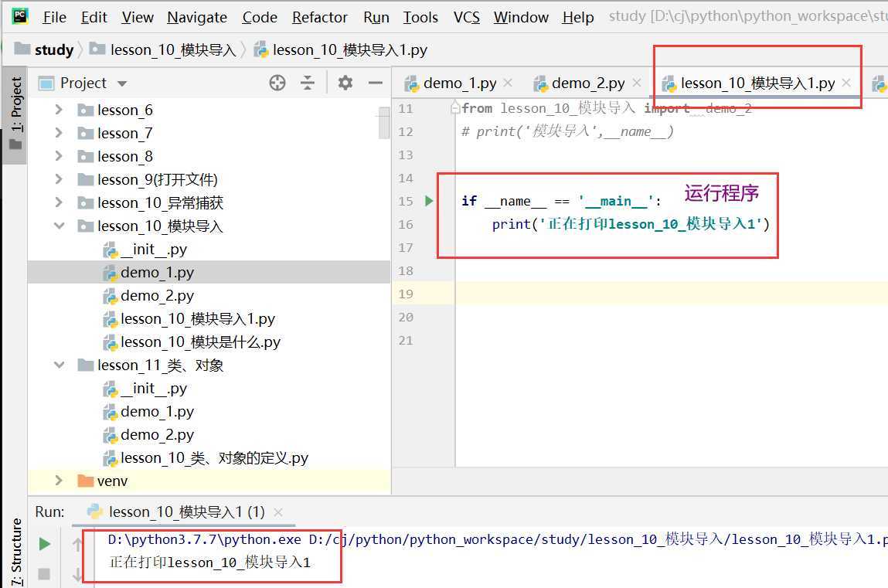Expand the lesson_10_异常捕获 folder
Image resolution: width=888 pixels, height=588 pixels.
click(59, 202)
